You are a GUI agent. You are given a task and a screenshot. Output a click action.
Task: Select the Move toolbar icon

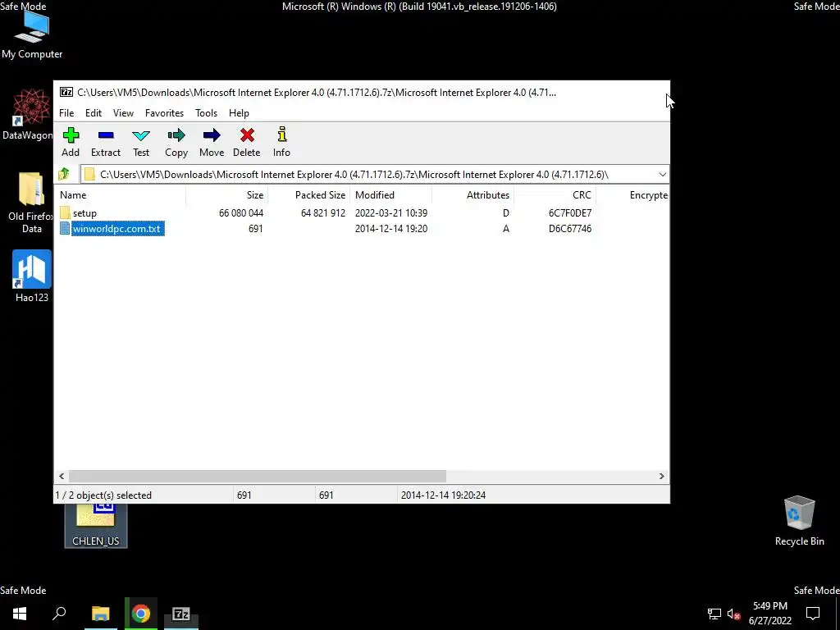[212, 135]
